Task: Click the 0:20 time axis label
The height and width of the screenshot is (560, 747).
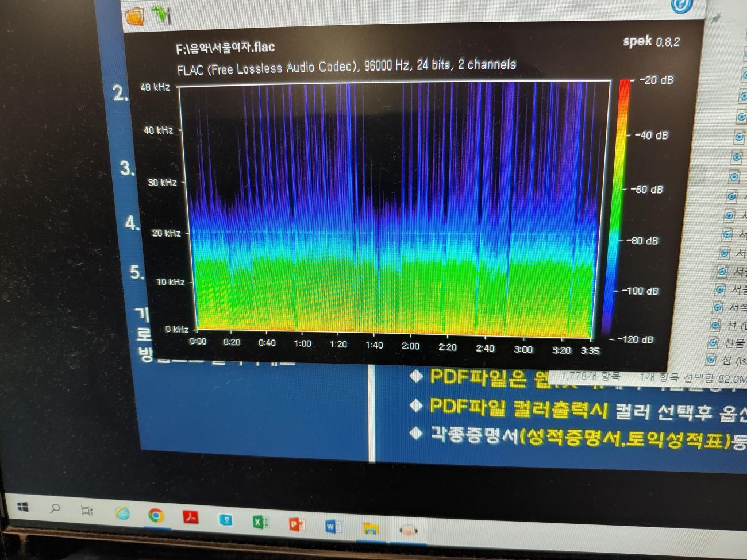Action: coord(232,342)
